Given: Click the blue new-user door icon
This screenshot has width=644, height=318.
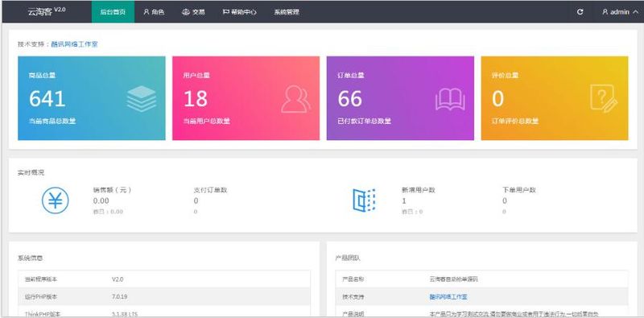Looking at the screenshot, I should click(x=364, y=200).
